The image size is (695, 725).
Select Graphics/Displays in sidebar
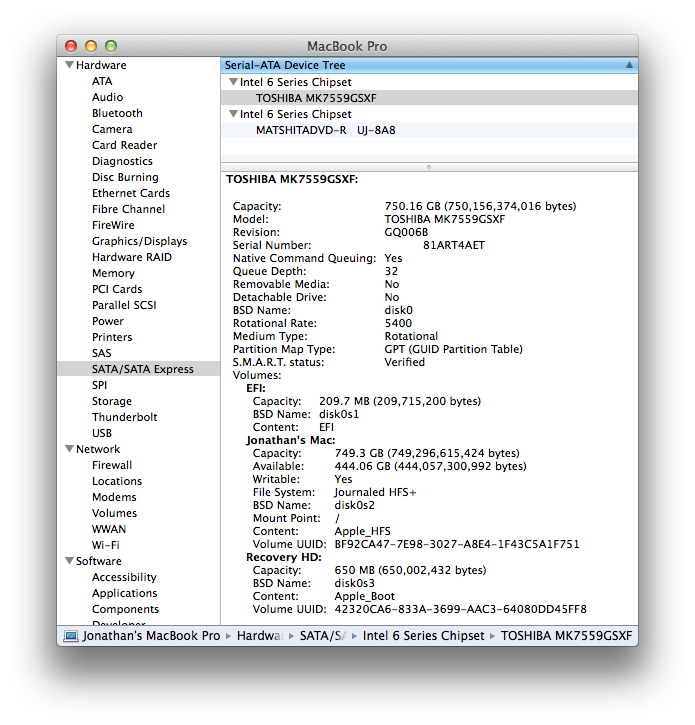coord(139,241)
